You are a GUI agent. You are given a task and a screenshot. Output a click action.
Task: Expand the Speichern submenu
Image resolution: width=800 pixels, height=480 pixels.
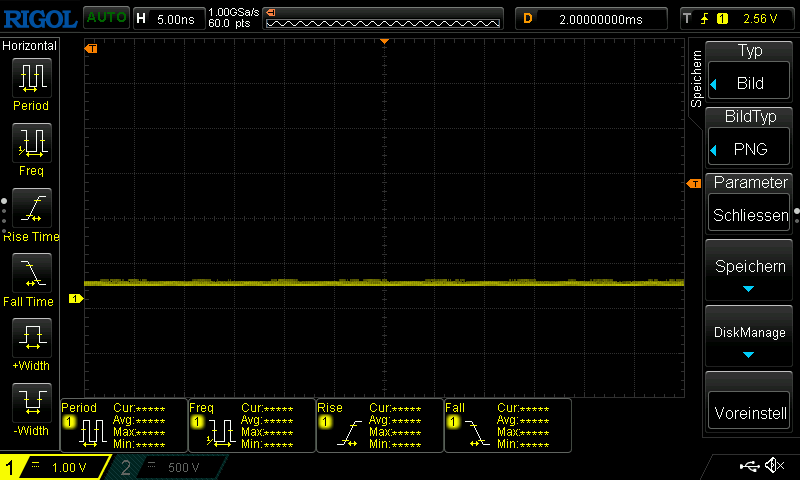(749, 274)
